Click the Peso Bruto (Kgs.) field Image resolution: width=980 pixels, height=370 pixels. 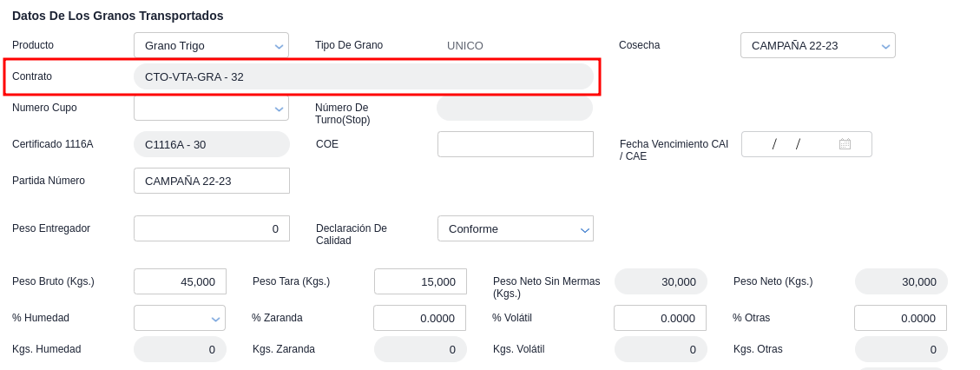click(x=180, y=281)
